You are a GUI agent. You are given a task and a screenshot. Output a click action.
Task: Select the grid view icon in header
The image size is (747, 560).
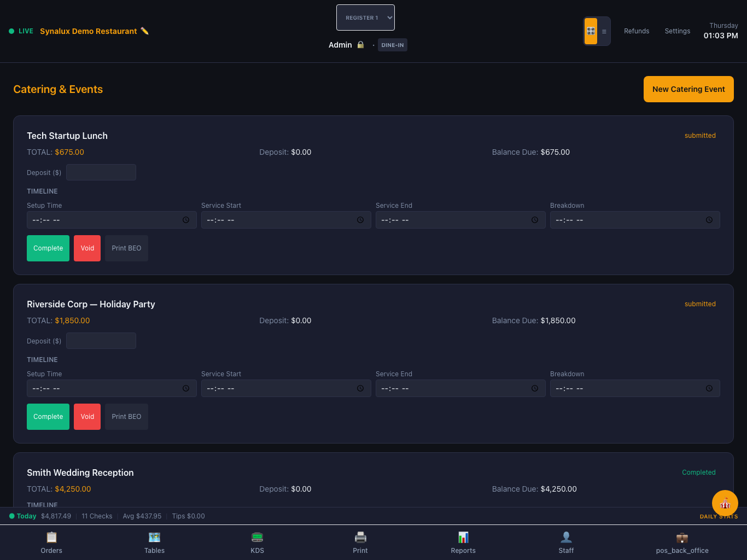coord(591,31)
